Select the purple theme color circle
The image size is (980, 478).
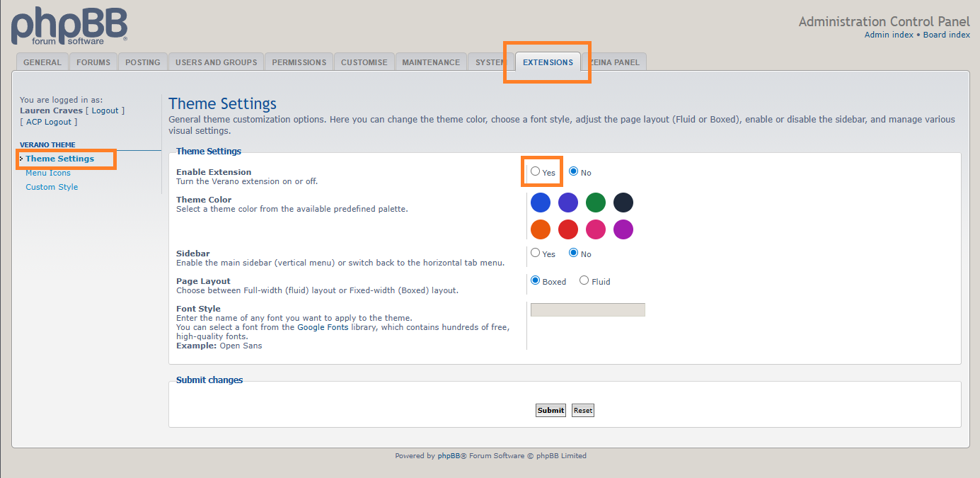pyautogui.click(x=623, y=229)
